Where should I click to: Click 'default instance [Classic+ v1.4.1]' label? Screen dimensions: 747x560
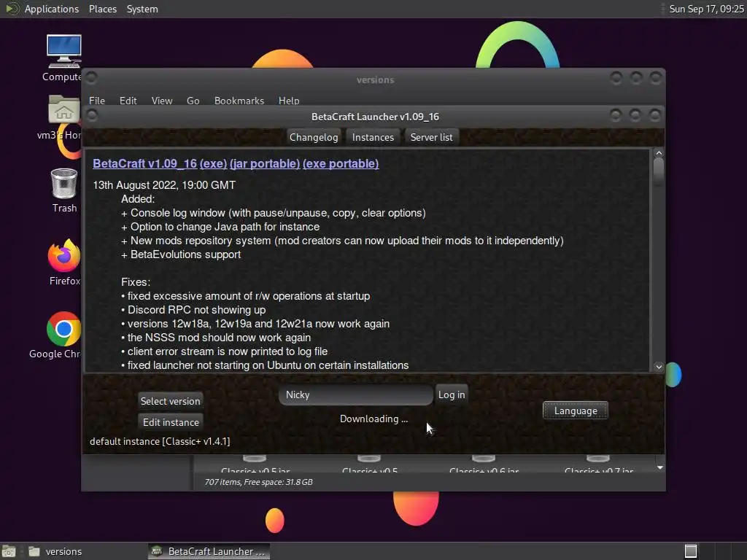pyautogui.click(x=160, y=441)
